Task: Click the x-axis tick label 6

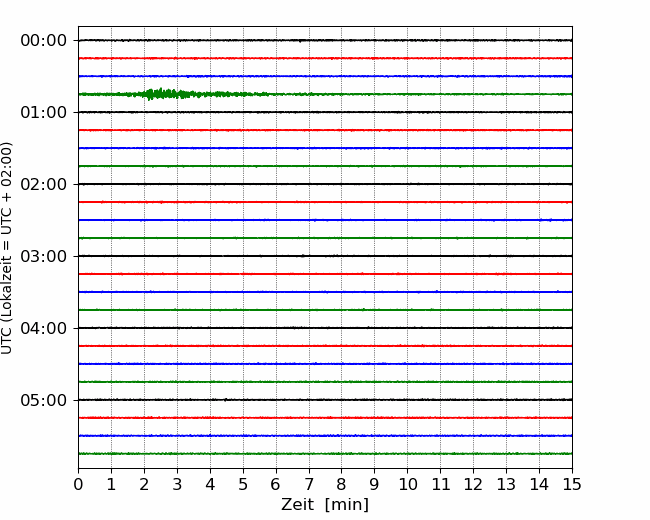Action: click(276, 484)
